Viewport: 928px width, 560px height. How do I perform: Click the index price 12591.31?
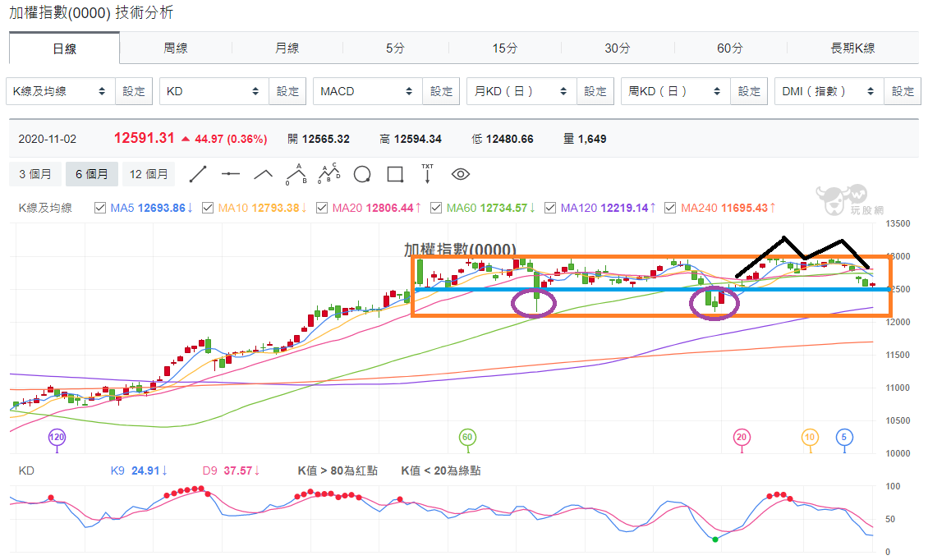pos(145,139)
